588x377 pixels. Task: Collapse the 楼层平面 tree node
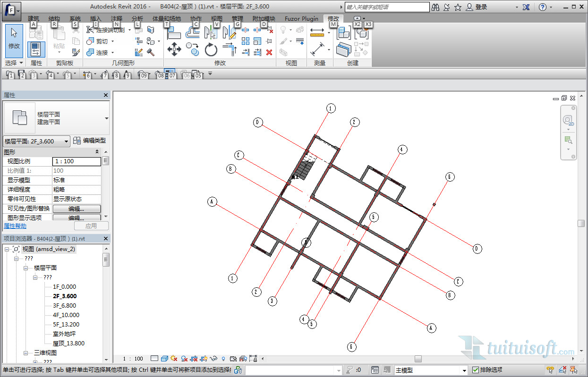(27, 268)
